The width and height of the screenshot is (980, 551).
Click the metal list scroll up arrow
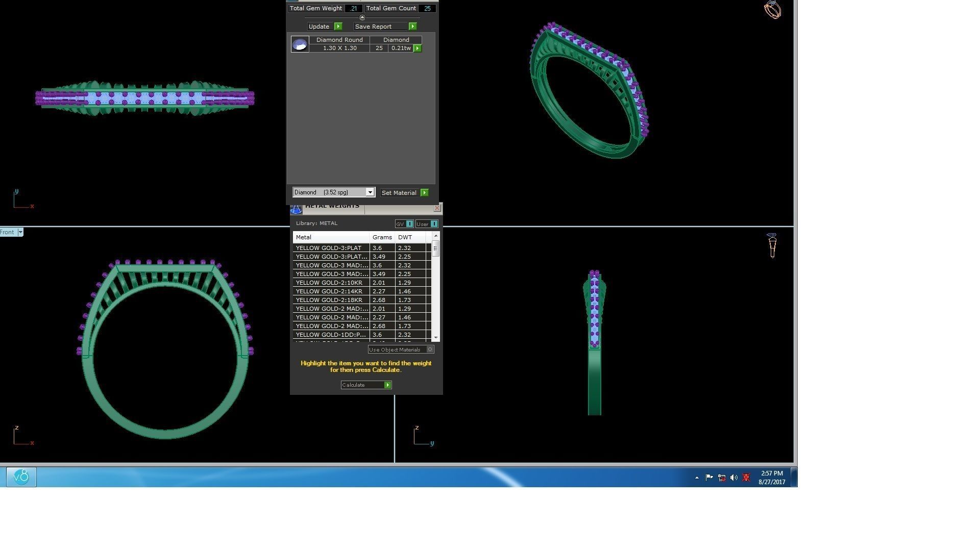[x=435, y=235]
